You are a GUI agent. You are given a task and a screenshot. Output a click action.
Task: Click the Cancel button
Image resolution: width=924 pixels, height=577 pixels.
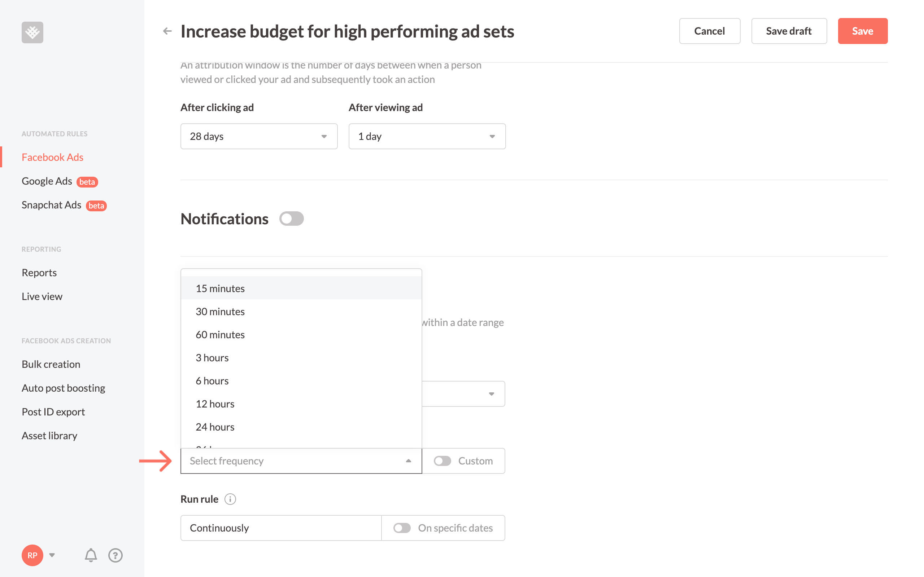point(708,31)
